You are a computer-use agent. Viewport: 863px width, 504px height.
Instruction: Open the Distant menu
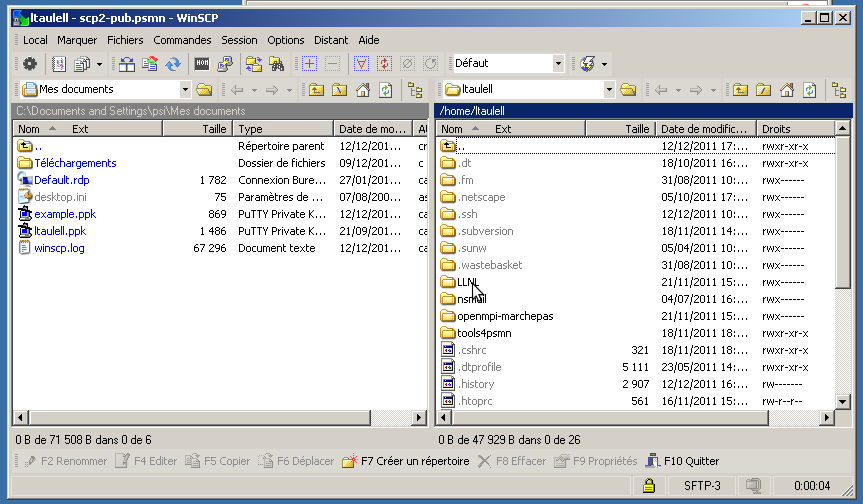coord(331,40)
